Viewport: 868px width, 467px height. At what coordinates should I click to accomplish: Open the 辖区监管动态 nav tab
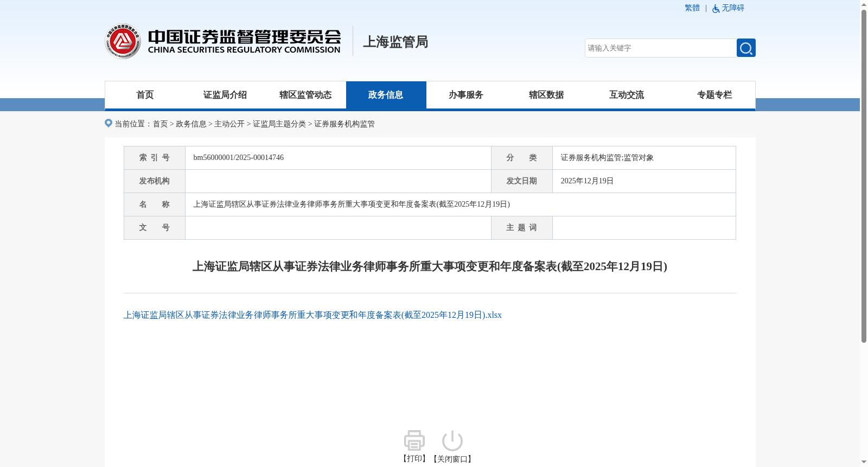click(x=305, y=95)
